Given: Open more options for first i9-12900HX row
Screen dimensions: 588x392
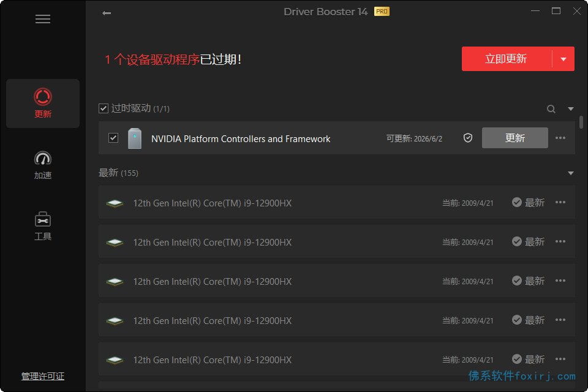Looking at the screenshot, I should click(560, 202).
